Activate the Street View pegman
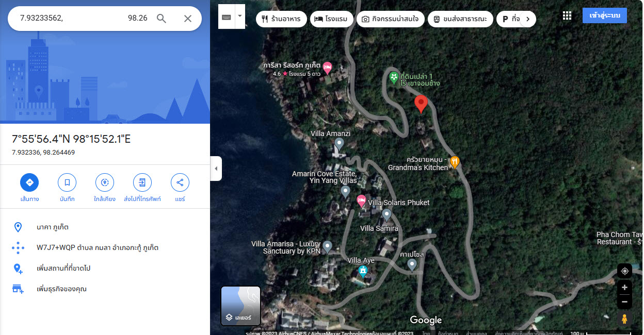This screenshot has height=335, width=644. click(x=624, y=319)
